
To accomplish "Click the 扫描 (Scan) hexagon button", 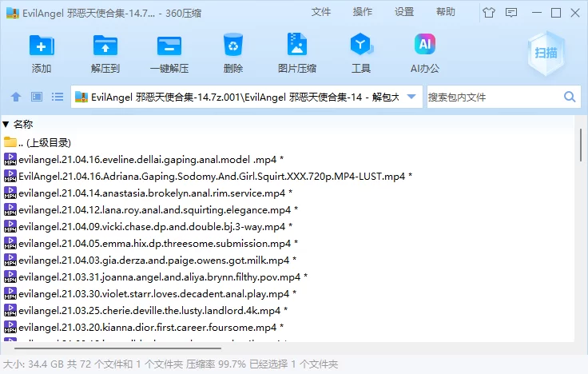I will 546,53.
